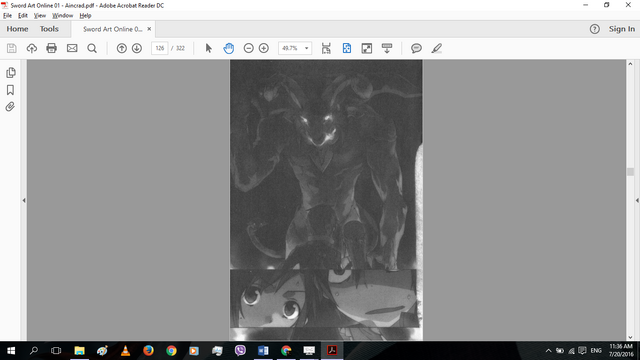Click the Save file icon
This screenshot has width=640, height=360.
click(x=11, y=48)
